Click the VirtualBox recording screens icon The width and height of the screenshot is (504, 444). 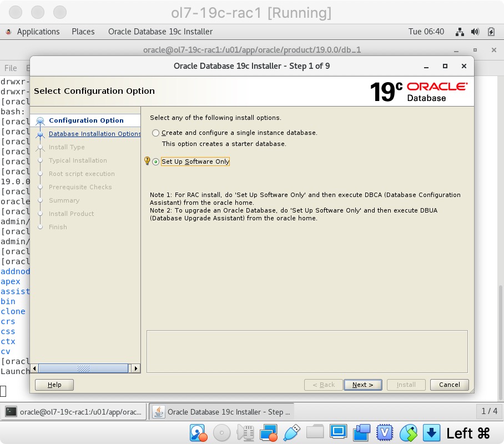click(361, 433)
